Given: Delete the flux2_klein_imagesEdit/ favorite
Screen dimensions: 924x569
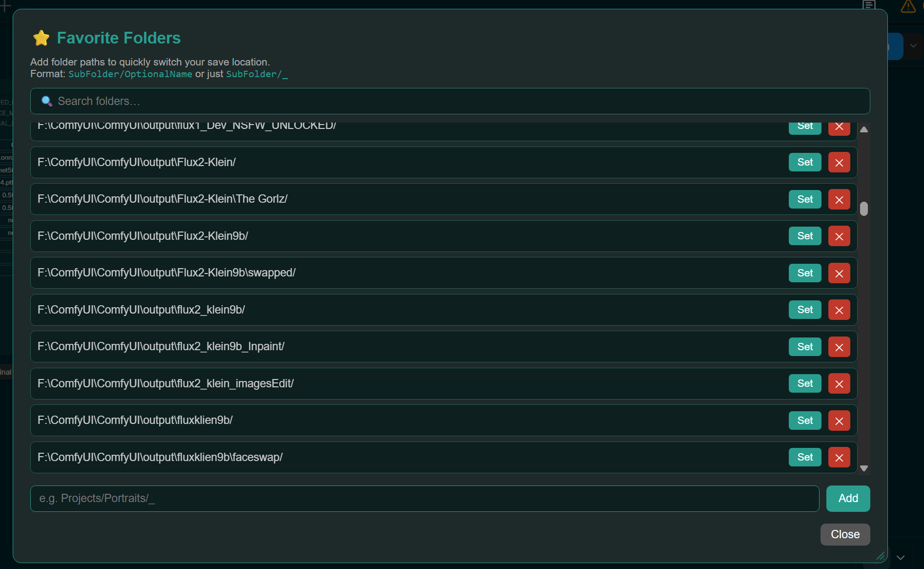Looking at the screenshot, I should pos(839,383).
